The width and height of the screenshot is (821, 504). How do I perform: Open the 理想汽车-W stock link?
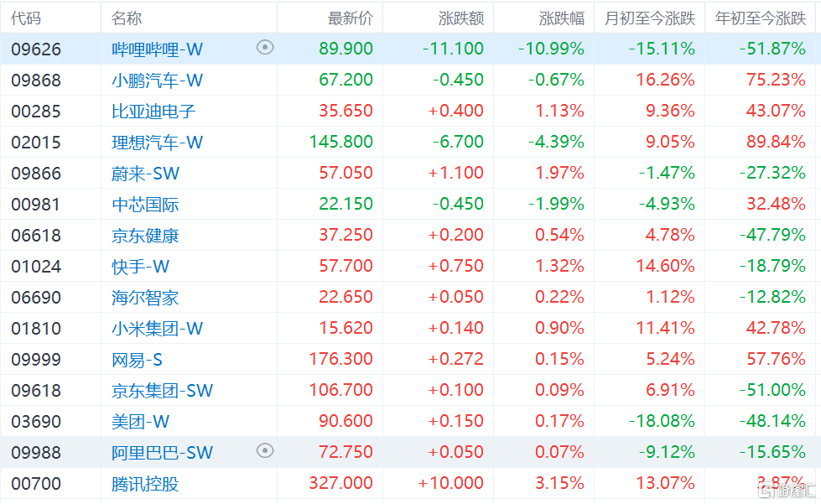click(157, 143)
